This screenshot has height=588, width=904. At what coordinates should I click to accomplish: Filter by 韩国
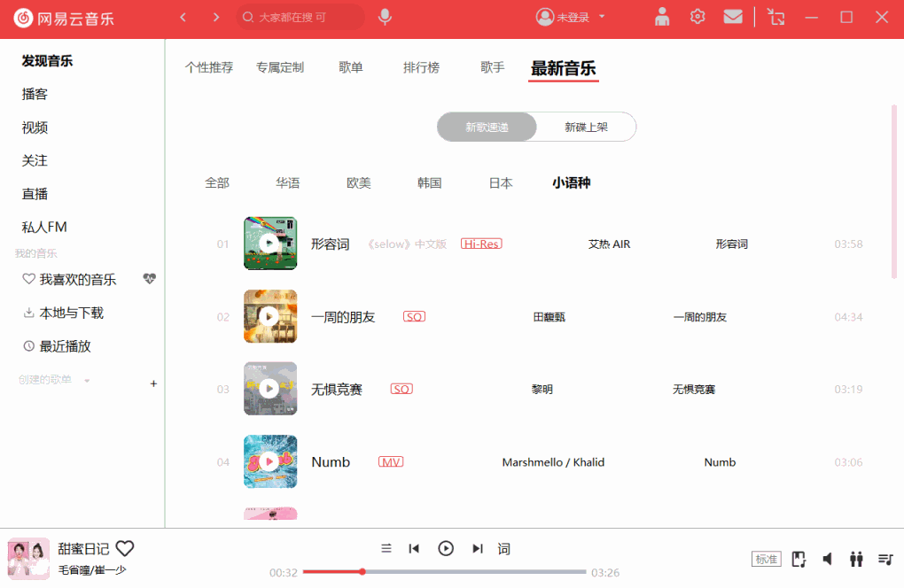pyautogui.click(x=430, y=183)
